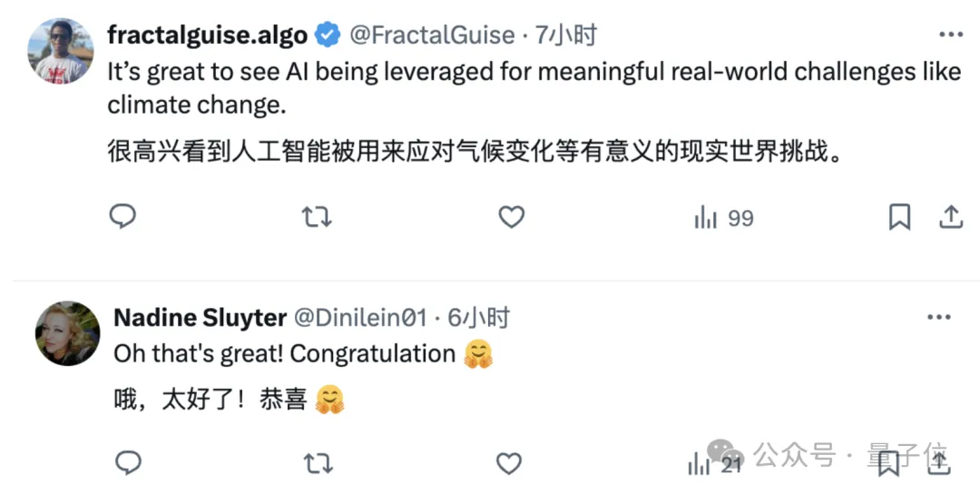This screenshot has height=495, width=980.
Task: Bookmark the fractalguise.algo tweet
Action: (898, 217)
